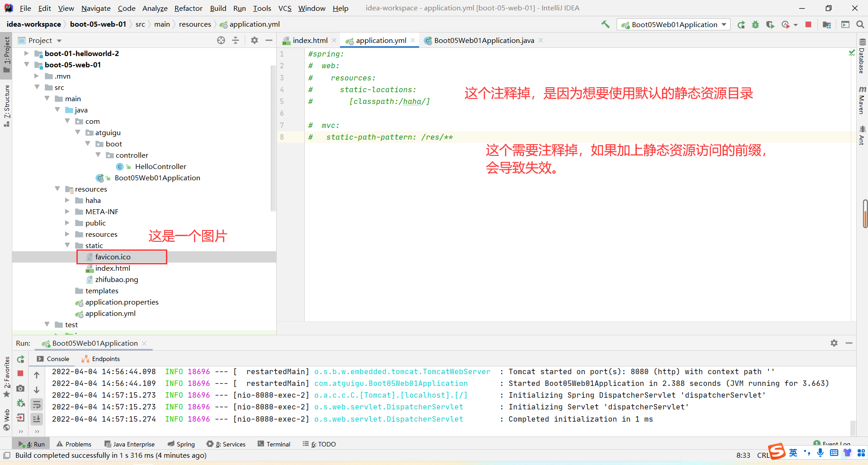
Task: Start debugging with the bug icon
Action: tap(755, 25)
